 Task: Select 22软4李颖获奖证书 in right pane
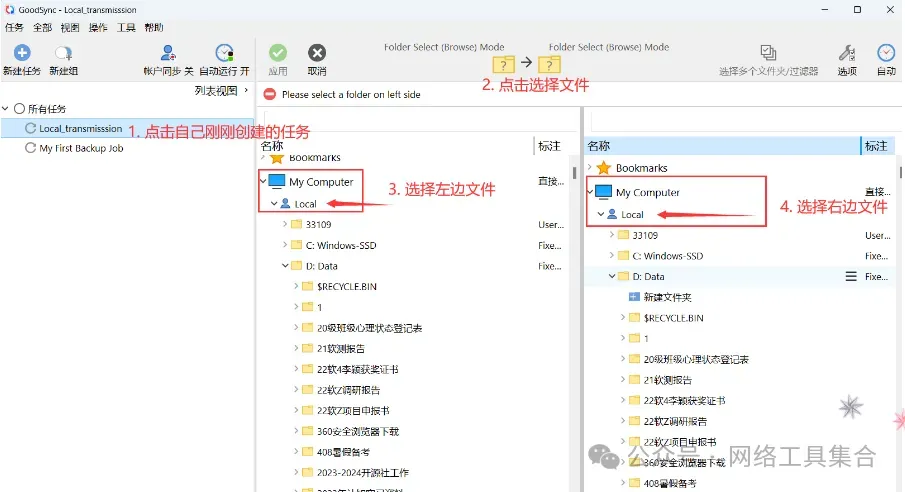[x=684, y=400]
